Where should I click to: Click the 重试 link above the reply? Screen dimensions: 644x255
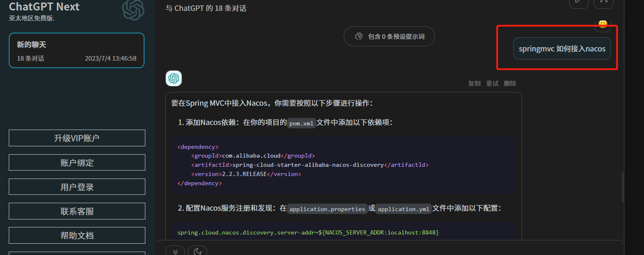[492, 83]
